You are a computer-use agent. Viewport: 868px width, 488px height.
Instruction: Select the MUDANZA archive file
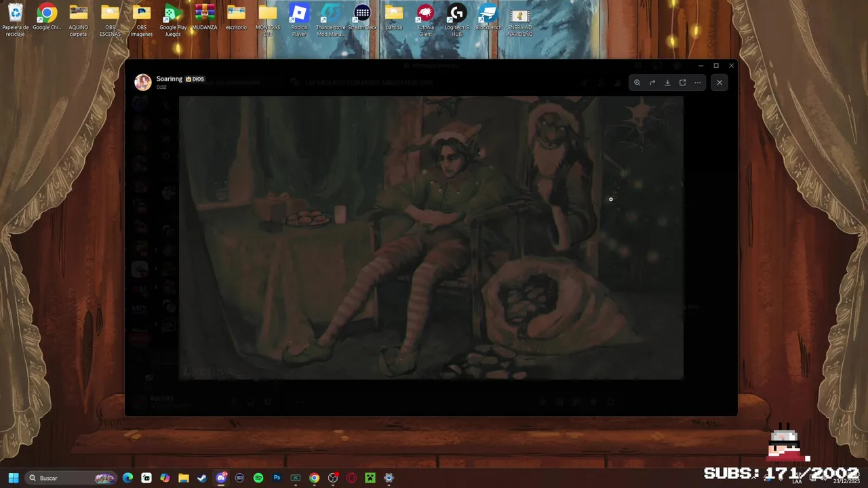pyautogui.click(x=205, y=18)
